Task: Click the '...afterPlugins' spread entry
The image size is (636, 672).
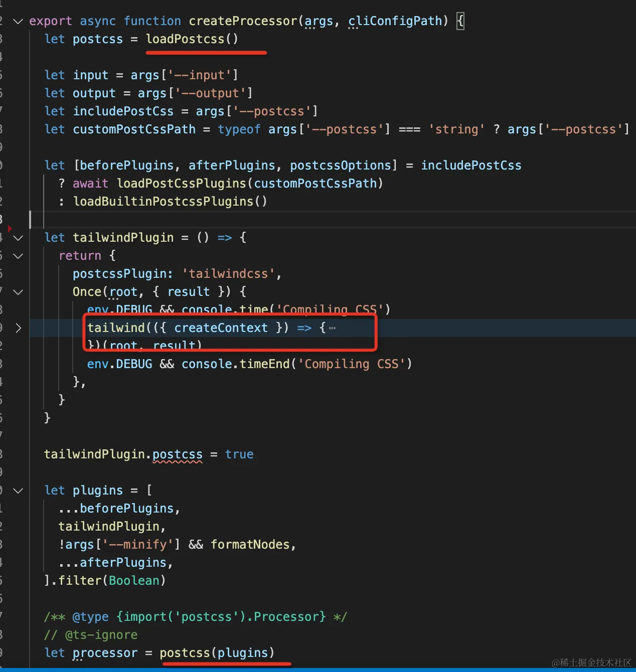Action: [112, 563]
